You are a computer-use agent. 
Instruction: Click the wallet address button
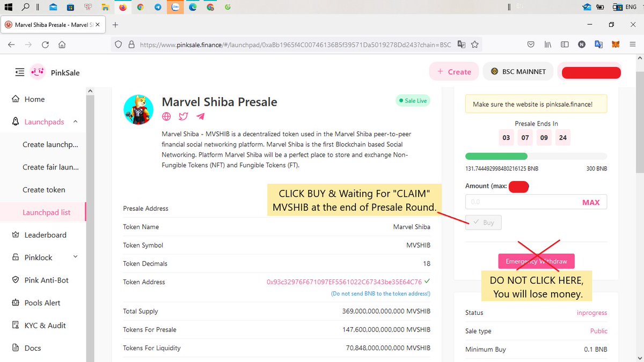(x=590, y=72)
